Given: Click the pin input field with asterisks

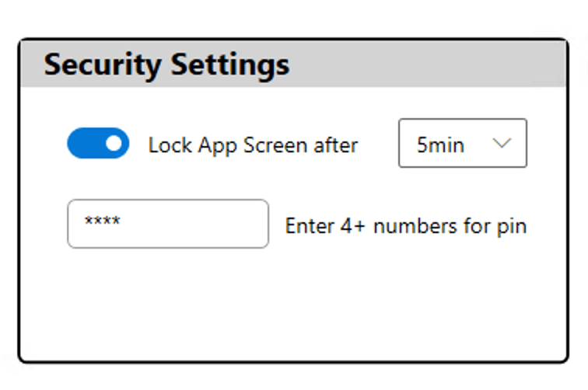Looking at the screenshot, I should tap(168, 224).
